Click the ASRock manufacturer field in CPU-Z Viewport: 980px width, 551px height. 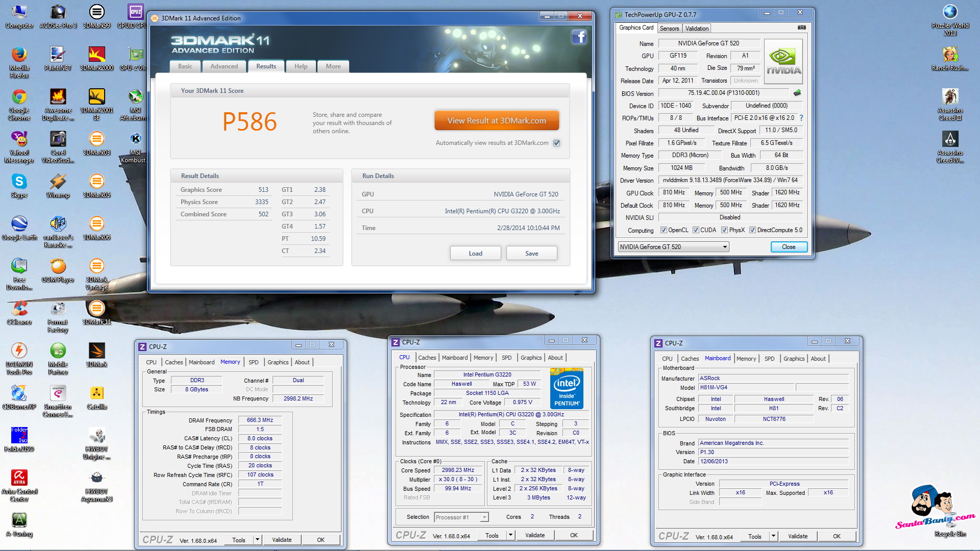coord(773,379)
